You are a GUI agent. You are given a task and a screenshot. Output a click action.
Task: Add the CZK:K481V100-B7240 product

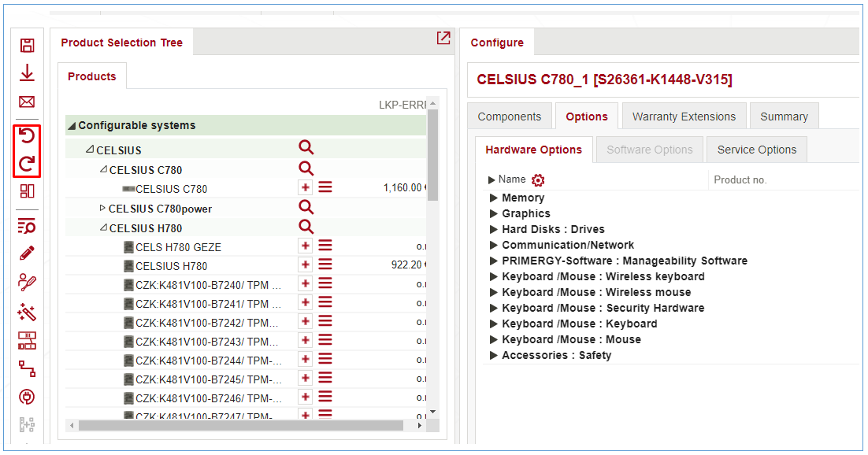point(305,284)
